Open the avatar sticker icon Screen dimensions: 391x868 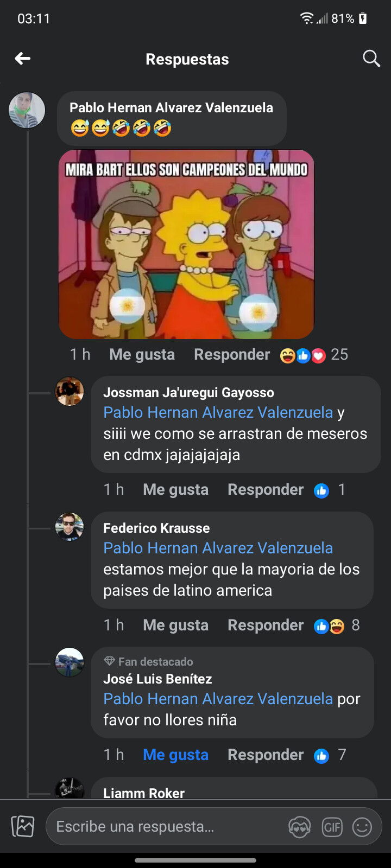click(x=300, y=827)
